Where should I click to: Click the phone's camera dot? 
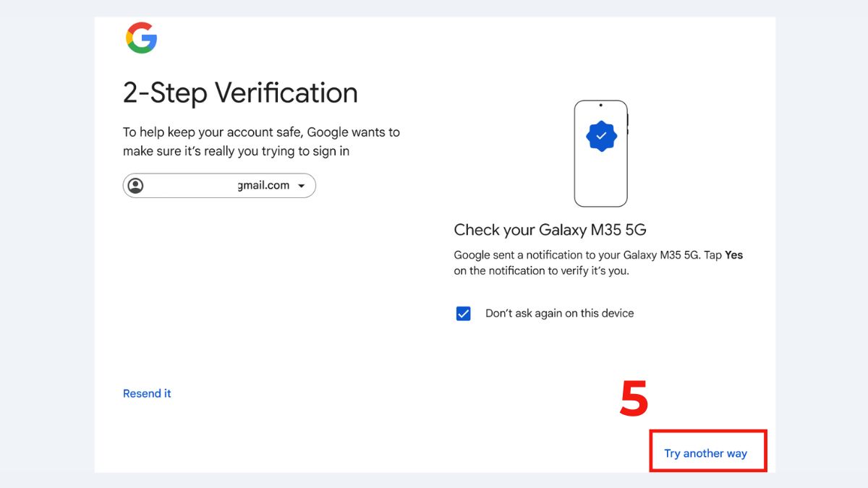(x=601, y=106)
